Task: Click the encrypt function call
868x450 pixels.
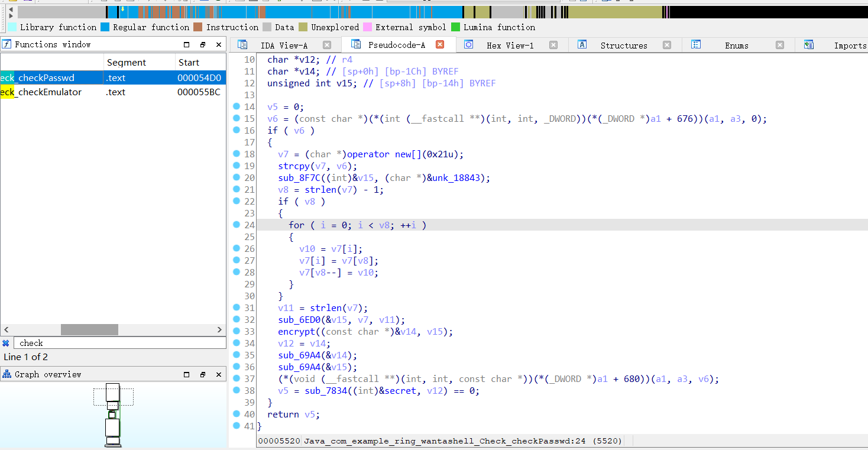Action: pyautogui.click(x=297, y=332)
